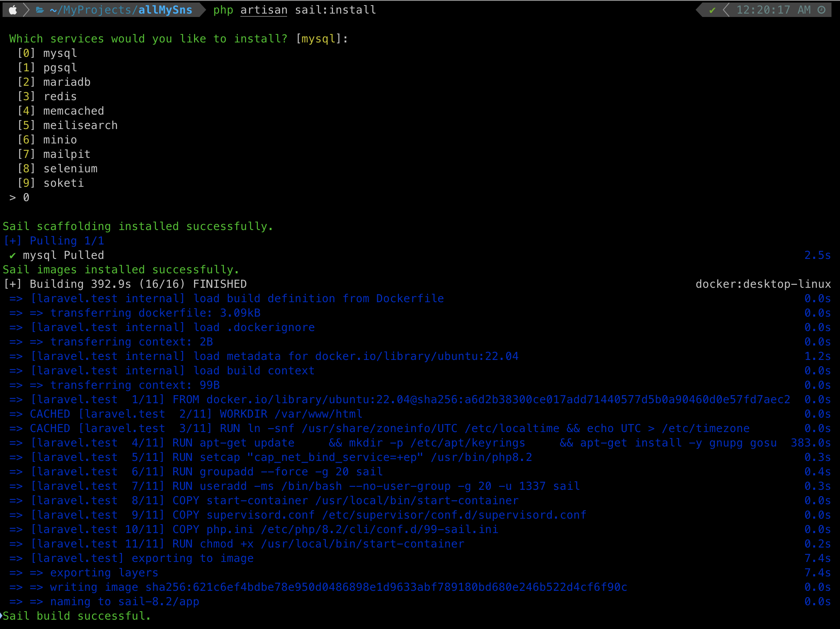
Task: Click the folder icon before the path
Action: [40, 10]
